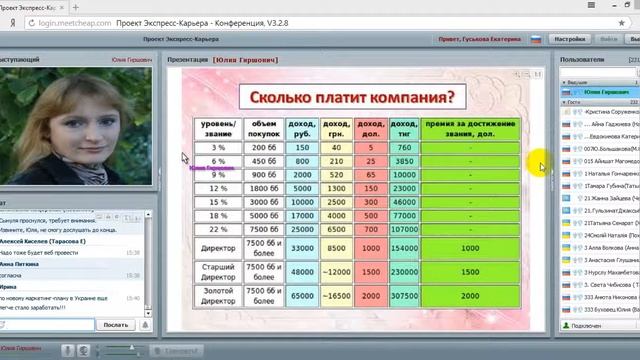Adjust the volume slider in bottom bar

click(132, 347)
